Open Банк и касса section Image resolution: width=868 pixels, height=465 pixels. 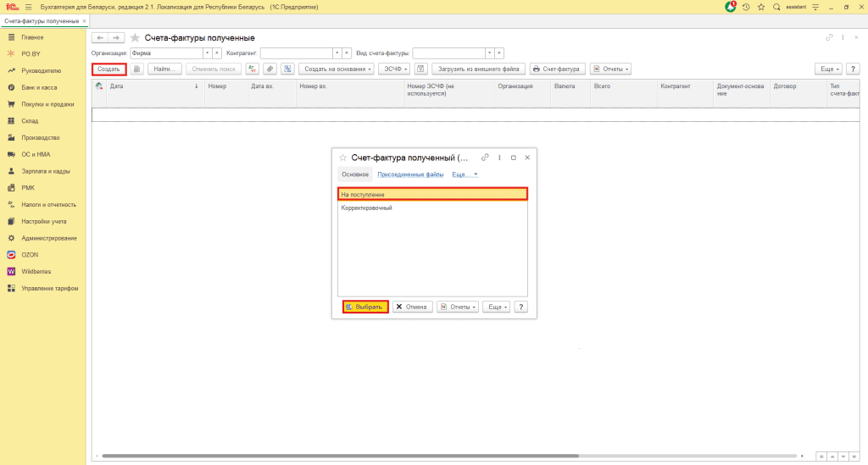tap(39, 87)
